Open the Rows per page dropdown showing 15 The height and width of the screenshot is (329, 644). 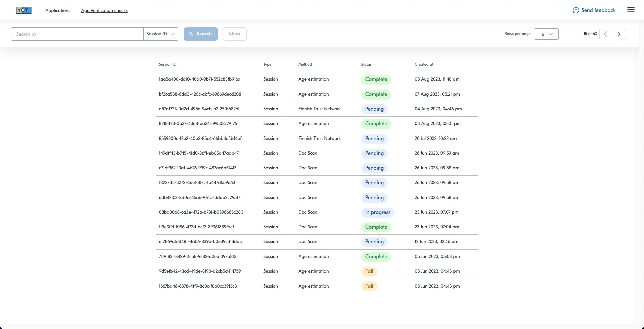click(x=547, y=34)
